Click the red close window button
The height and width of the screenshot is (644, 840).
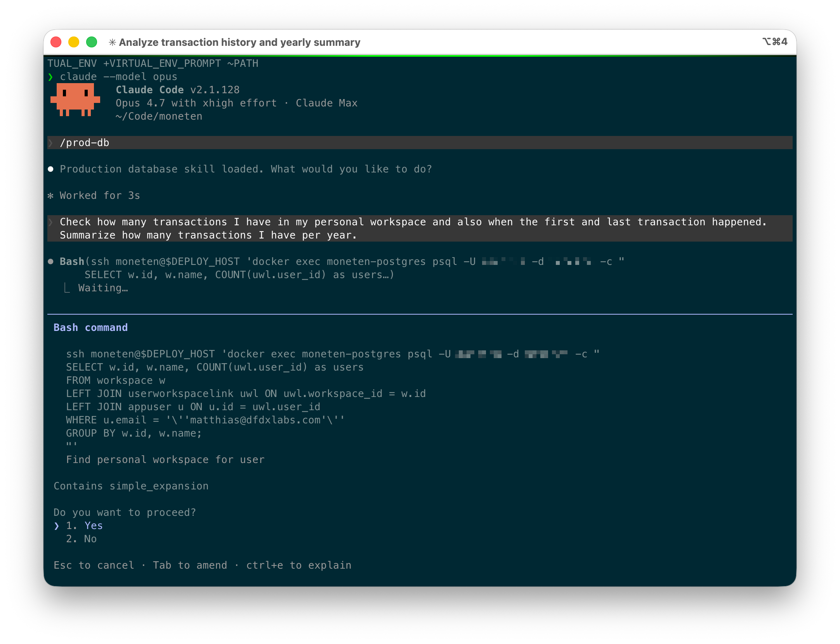click(56, 42)
